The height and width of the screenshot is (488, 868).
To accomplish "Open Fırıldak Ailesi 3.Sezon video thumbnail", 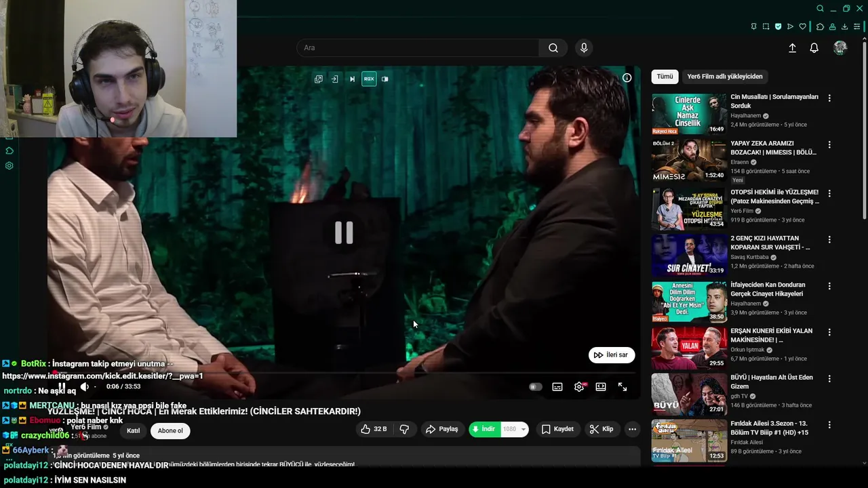I will [689, 441].
